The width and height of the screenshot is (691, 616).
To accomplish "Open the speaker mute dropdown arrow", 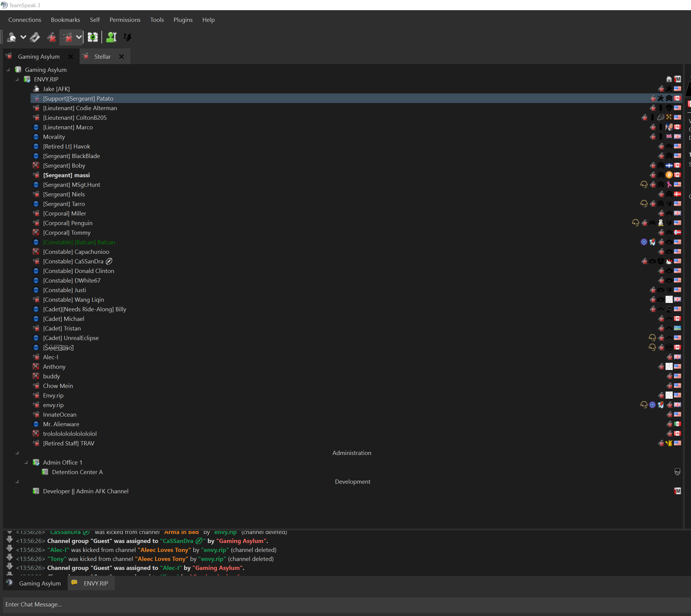I will point(79,37).
